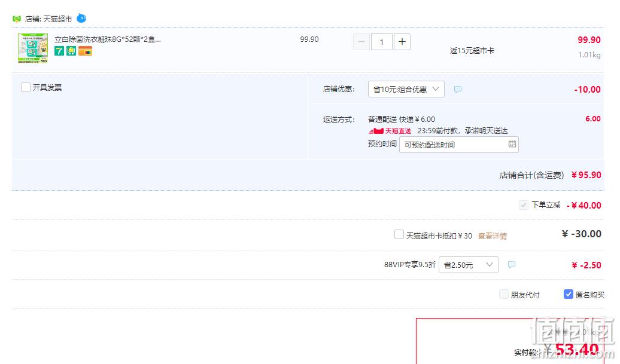Image resolution: width=620 pixels, height=364 pixels.
Task: Click the -10.00 store discount amount
Action: pyautogui.click(x=587, y=90)
